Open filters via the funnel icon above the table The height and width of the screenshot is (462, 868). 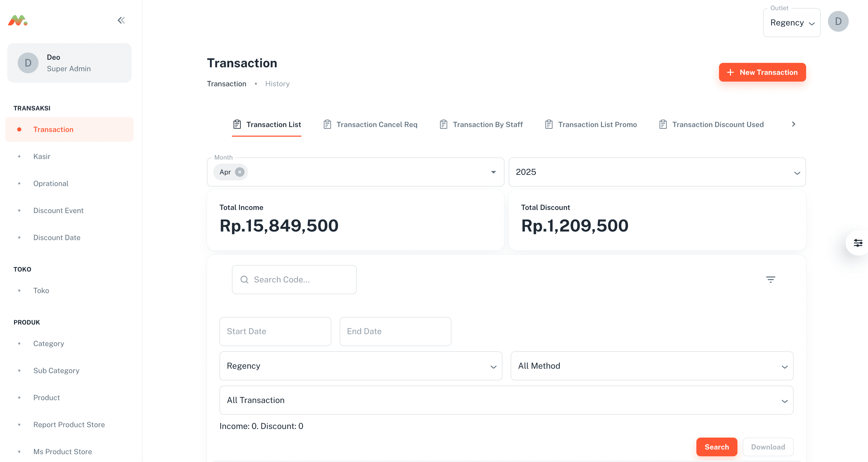click(x=771, y=279)
